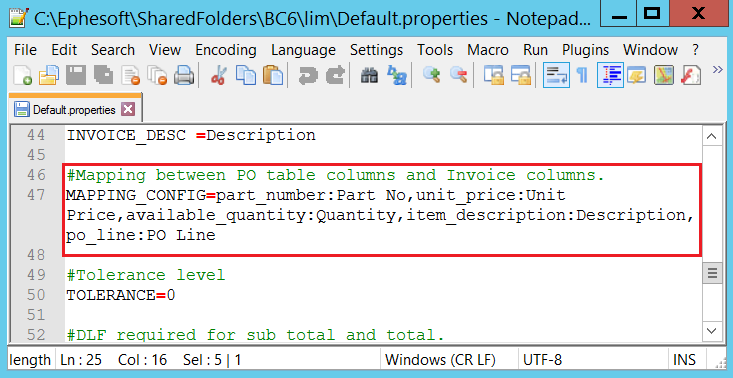
Task: Close the Default.properties tab
Action: click(128, 110)
